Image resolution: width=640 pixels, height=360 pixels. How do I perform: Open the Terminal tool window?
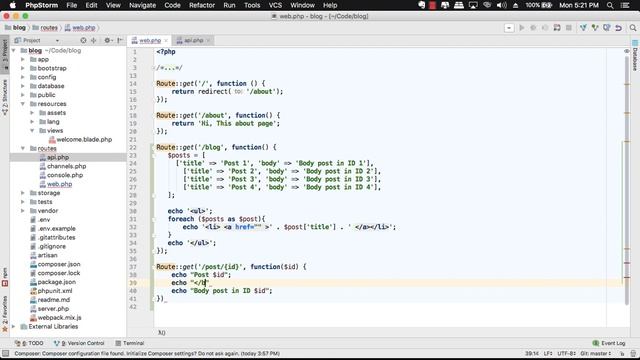coord(130,343)
